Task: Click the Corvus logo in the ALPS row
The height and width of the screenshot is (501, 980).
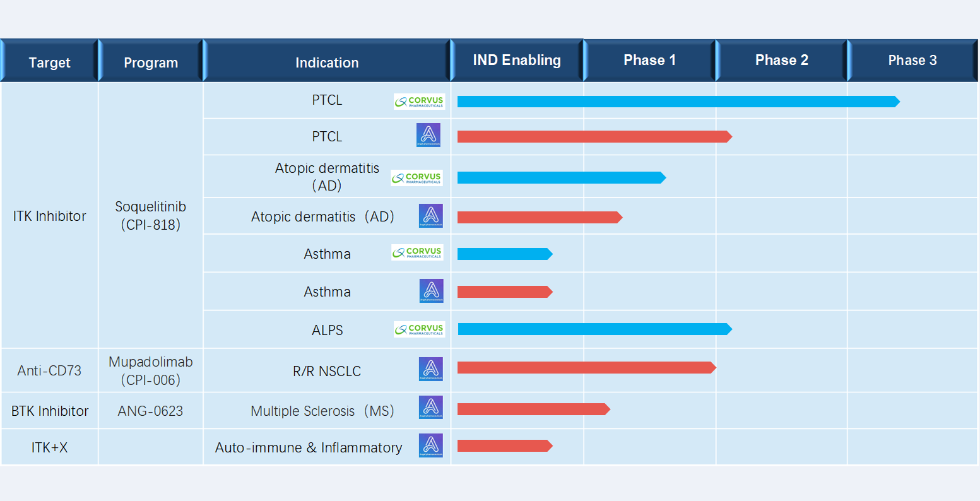Action: point(419,329)
